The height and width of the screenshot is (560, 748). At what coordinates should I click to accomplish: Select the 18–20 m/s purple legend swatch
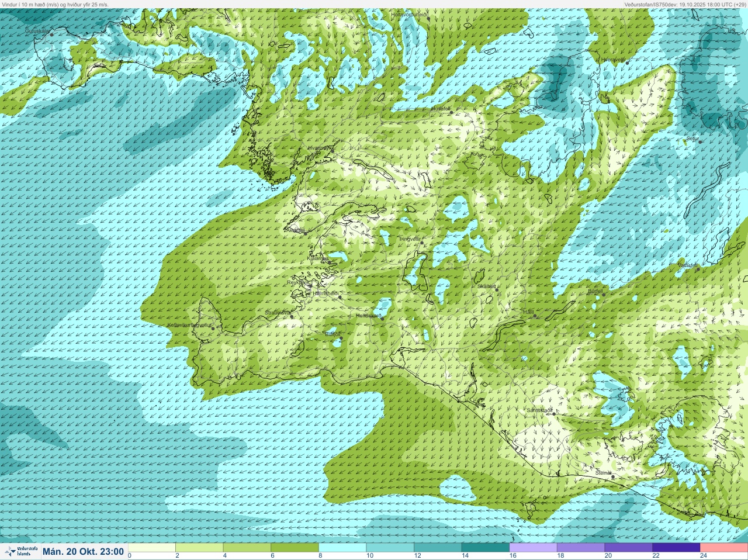581,548
